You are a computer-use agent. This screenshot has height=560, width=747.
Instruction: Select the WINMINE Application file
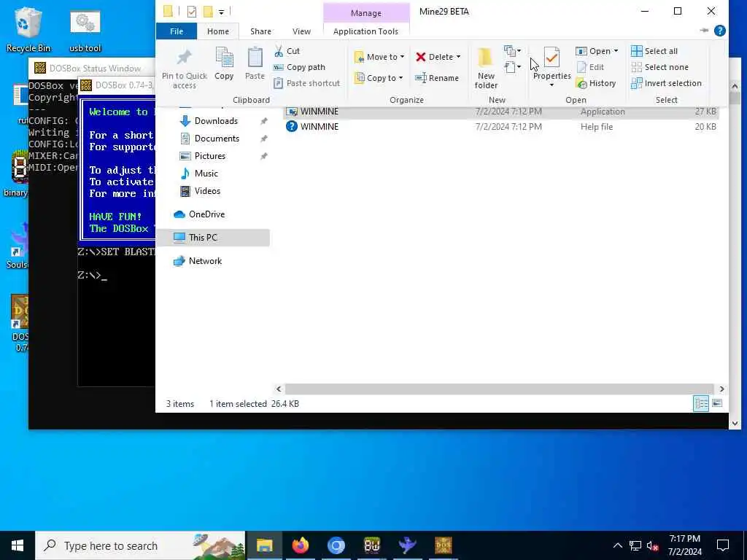500,112
